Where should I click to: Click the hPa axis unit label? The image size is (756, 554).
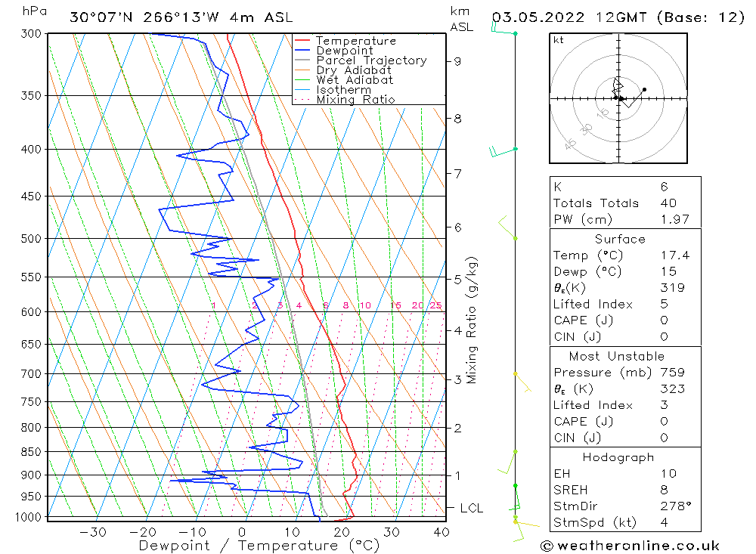(34, 11)
